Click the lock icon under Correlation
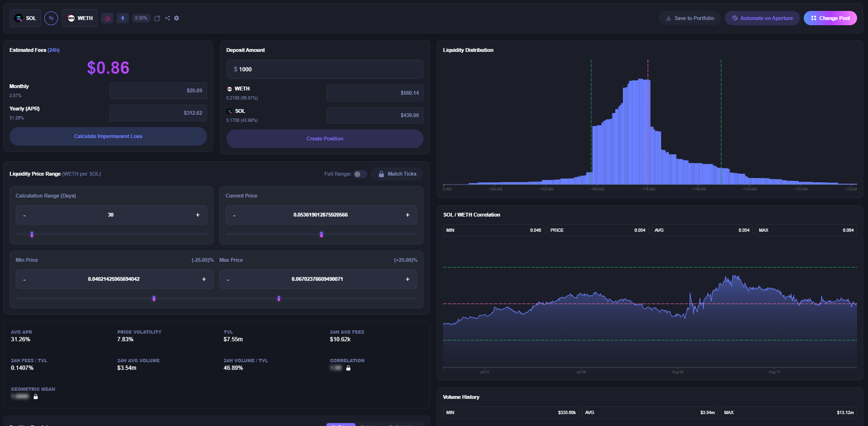This screenshot has width=868, height=426. click(348, 368)
